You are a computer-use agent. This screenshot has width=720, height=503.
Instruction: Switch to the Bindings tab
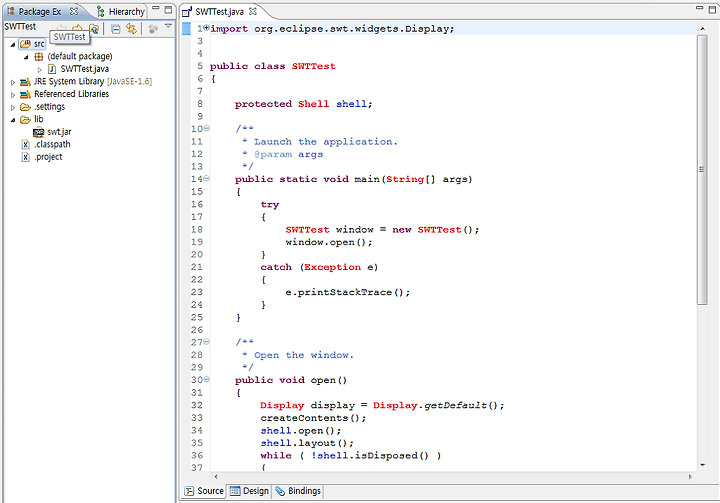(298, 491)
